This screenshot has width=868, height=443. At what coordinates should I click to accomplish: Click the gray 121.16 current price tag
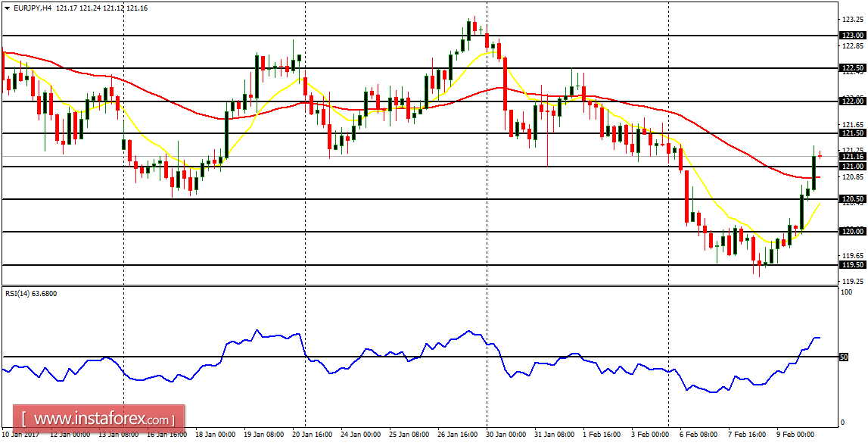(x=853, y=157)
